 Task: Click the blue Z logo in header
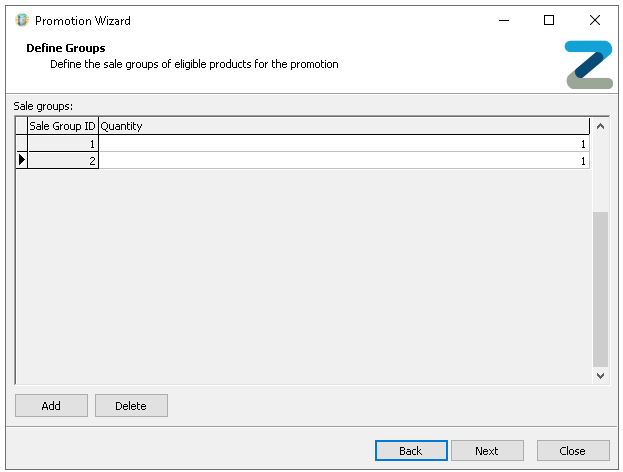click(x=588, y=65)
